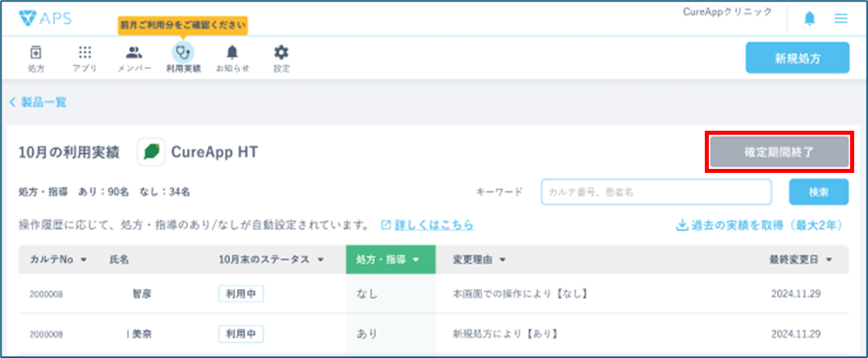Sort by 10月末のステータス column
The height and width of the screenshot is (358, 868).
pyautogui.click(x=270, y=260)
